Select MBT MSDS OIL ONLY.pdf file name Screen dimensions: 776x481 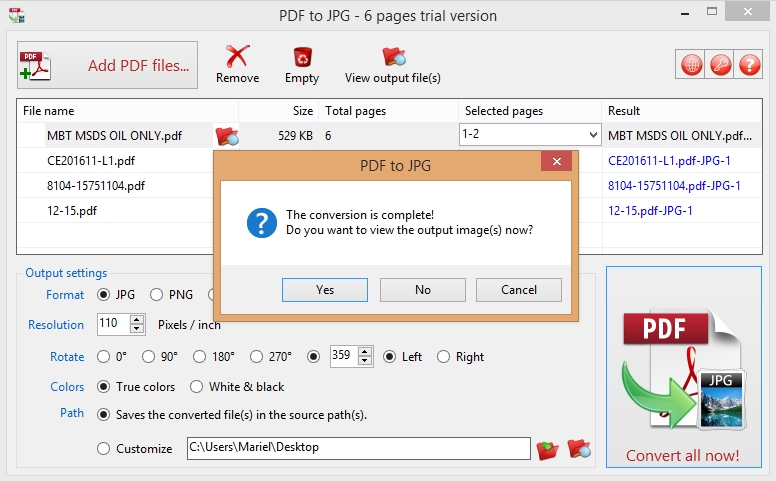click(x=114, y=136)
